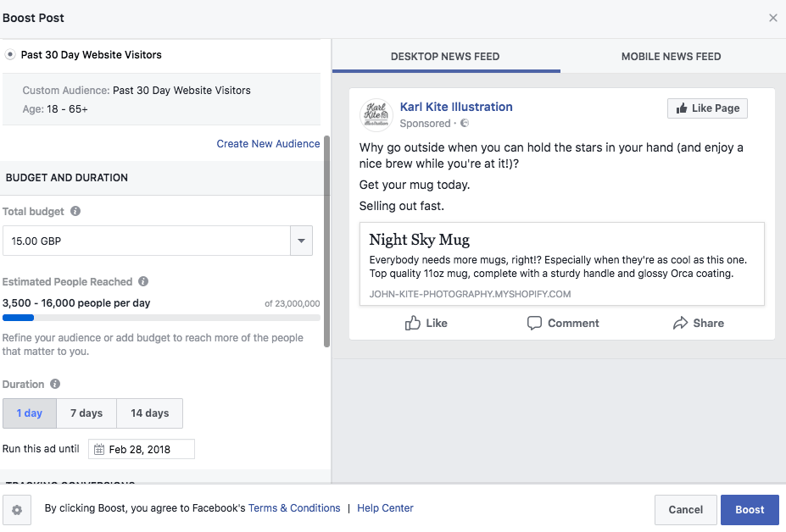
Task: Open the Create New Audience link
Action: click(268, 144)
